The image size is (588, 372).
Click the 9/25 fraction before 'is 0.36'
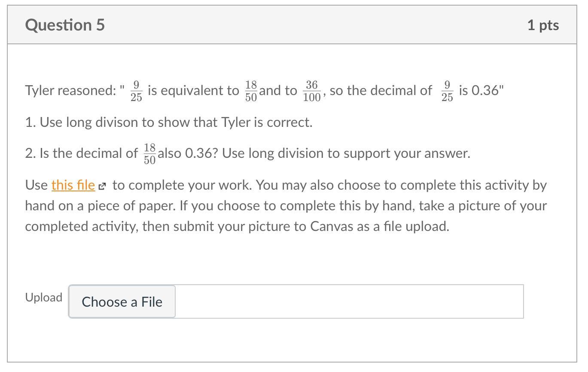click(x=447, y=91)
